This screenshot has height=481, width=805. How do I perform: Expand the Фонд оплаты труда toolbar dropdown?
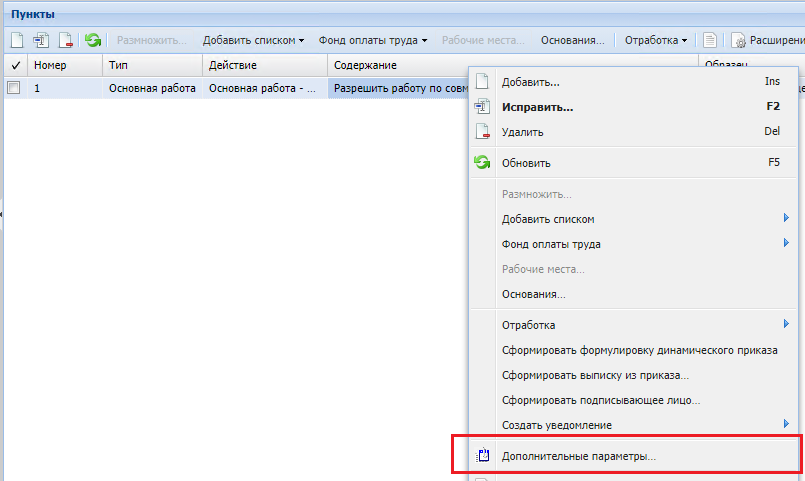point(373,41)
